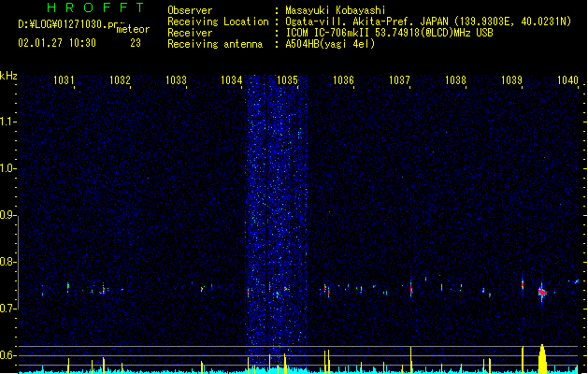Click the 'Observer' field label
588x374 pixels.
point(190,10)
